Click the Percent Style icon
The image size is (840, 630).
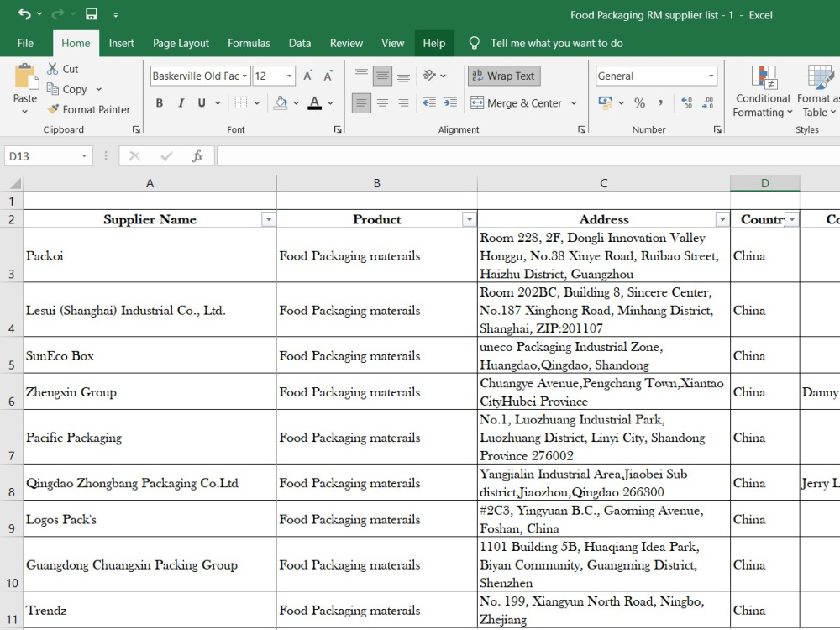point(639,102)
